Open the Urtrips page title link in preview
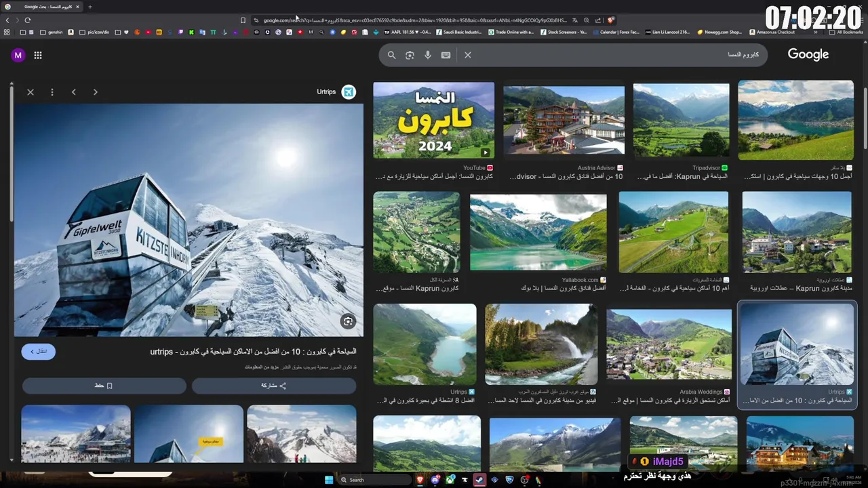 tap(253, 352)
